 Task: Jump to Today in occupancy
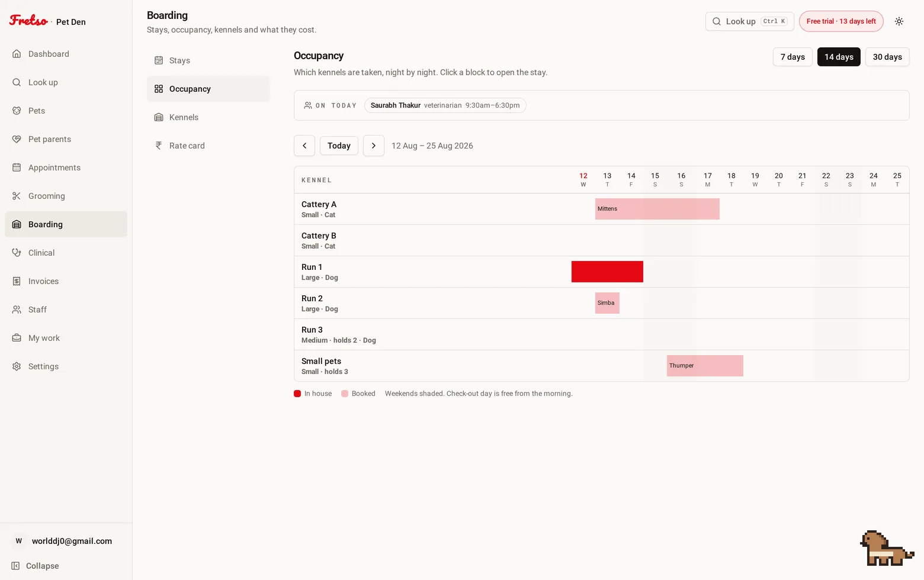click(339, 146)
